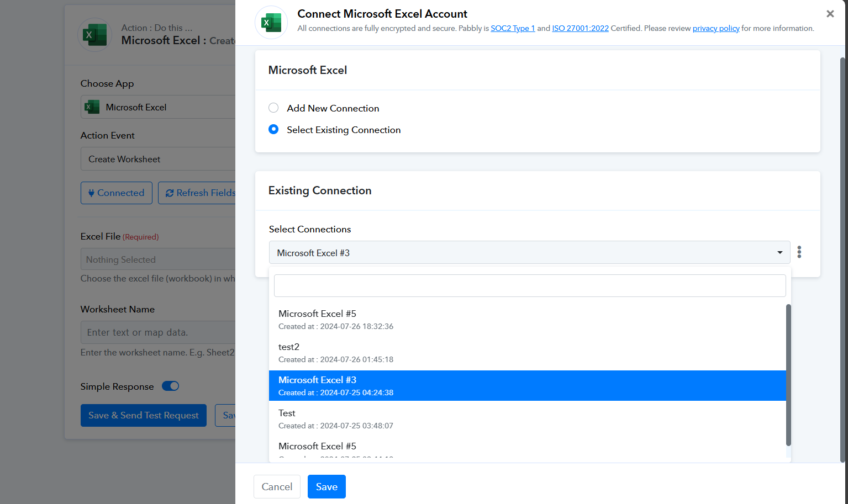
Task: Click Save & Send Test Request button
Action: [144, 415]
